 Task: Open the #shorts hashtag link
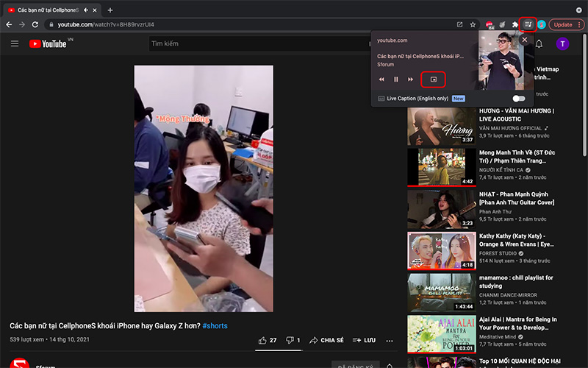(215, 326)
